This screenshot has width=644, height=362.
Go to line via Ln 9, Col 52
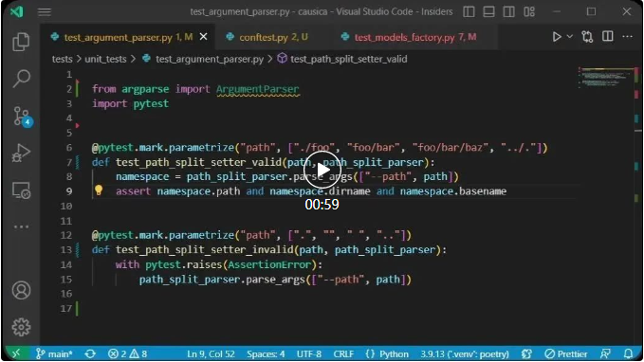(211, 353)
